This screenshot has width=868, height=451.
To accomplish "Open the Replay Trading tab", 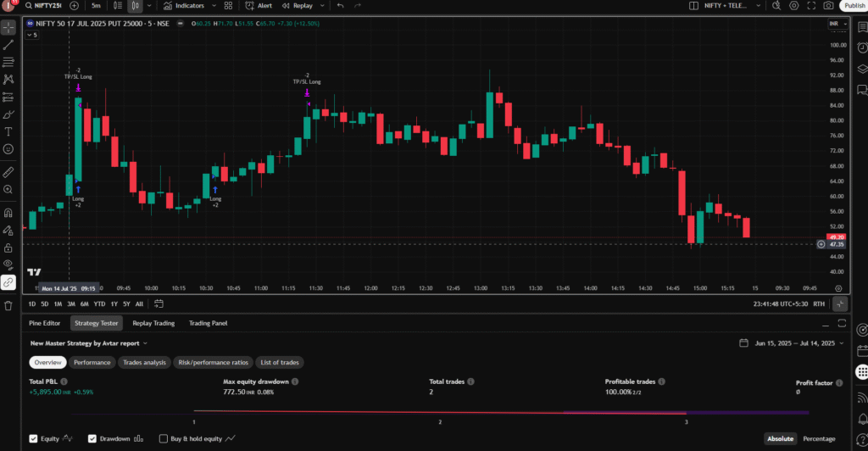I will [153, 323].
